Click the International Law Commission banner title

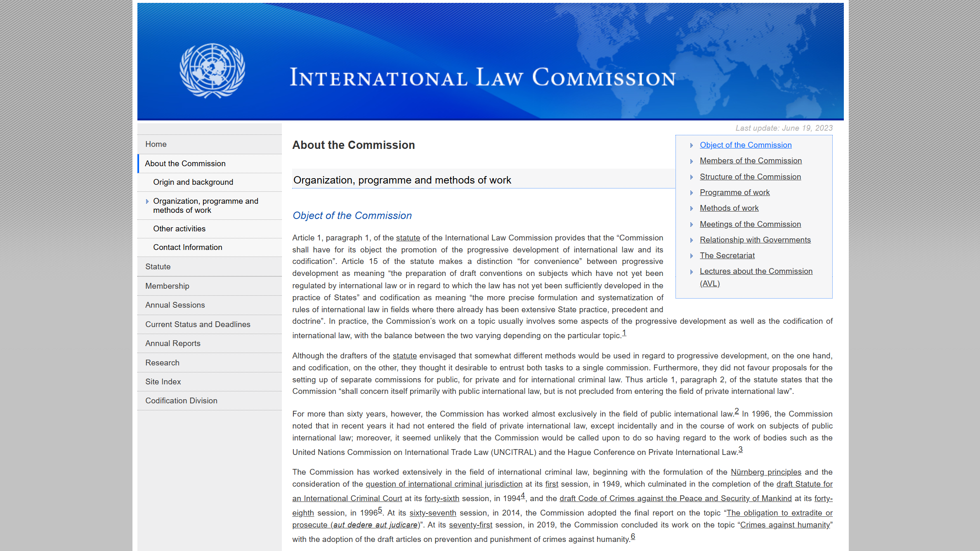pos(482,77)
